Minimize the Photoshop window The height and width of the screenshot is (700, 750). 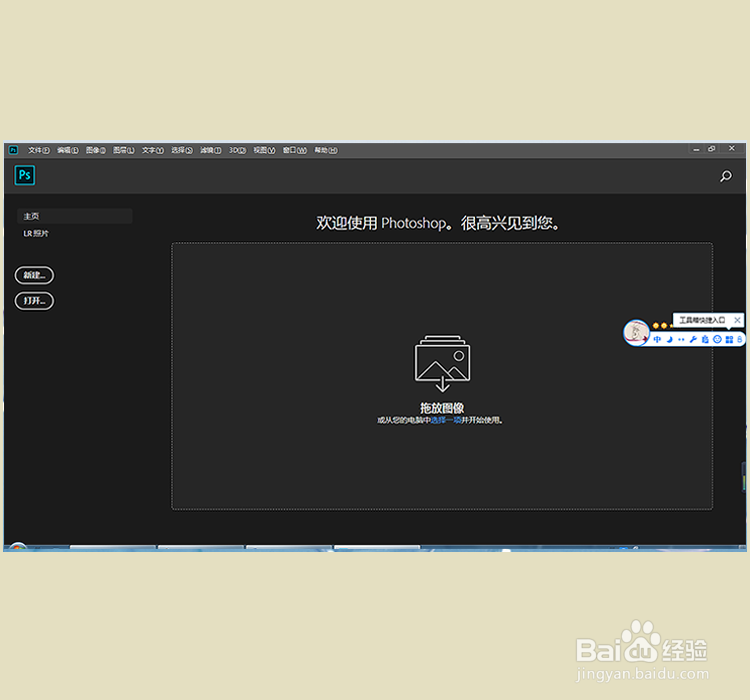point(696,149)
